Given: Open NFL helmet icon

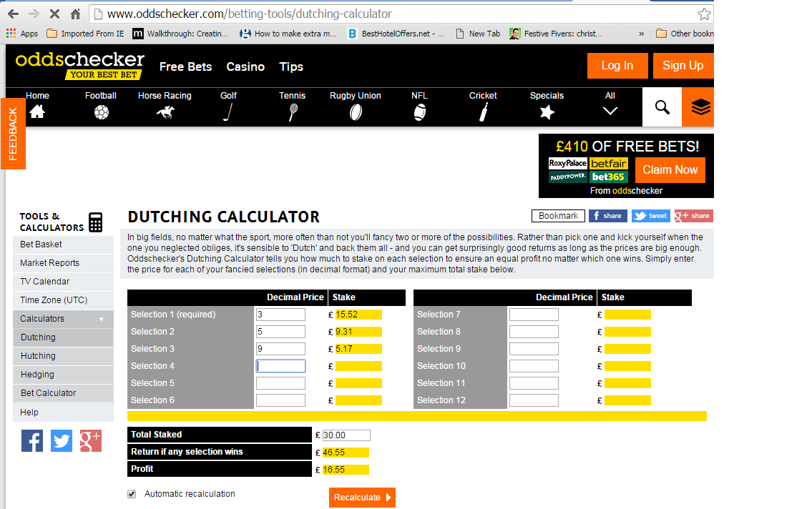Looking at the screenshot, I should pyautogui.click(x=420, y=112).
